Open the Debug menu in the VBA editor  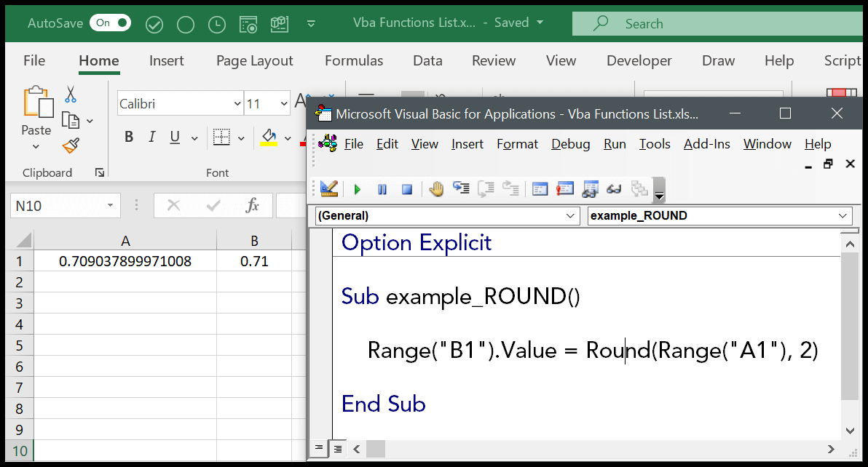point(570,144)
